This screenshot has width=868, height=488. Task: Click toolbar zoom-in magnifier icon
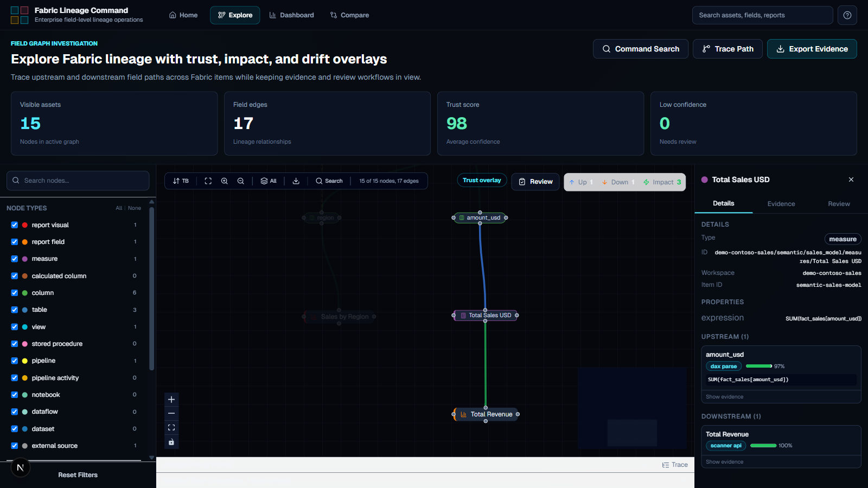(x=224, y=181)
